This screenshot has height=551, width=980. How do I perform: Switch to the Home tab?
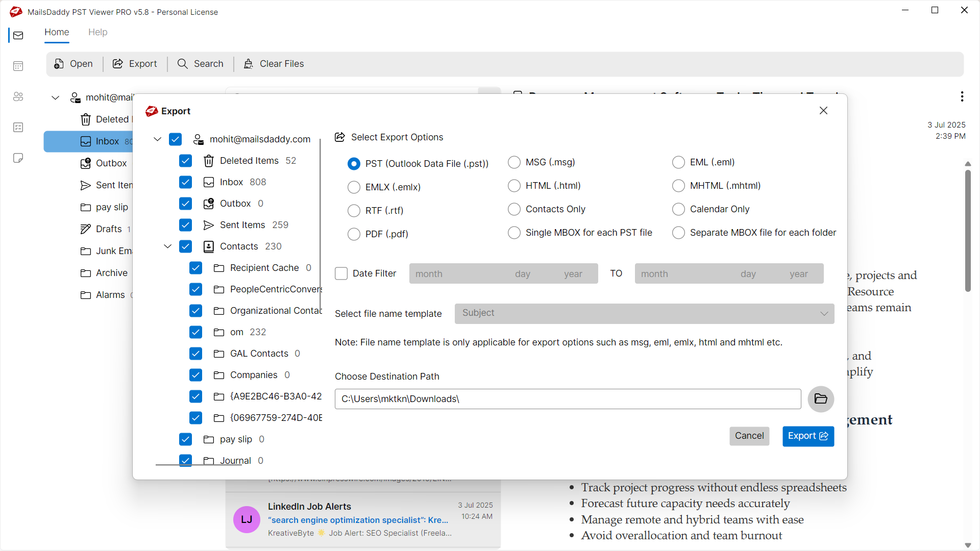coord(57,32)
